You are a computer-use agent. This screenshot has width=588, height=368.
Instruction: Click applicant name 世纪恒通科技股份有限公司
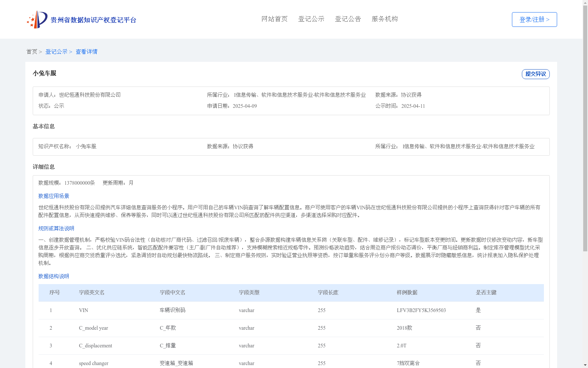[x=90, y=95]
